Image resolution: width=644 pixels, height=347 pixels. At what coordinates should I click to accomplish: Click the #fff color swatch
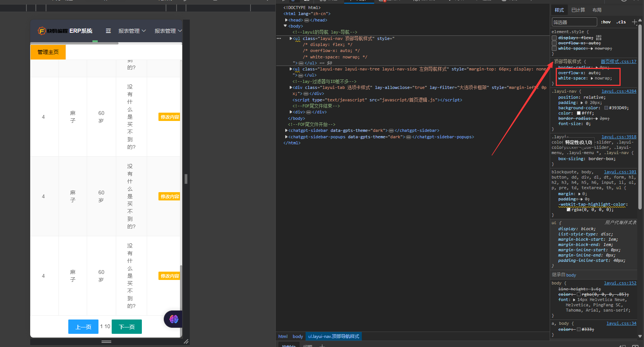tap(579, 113)
